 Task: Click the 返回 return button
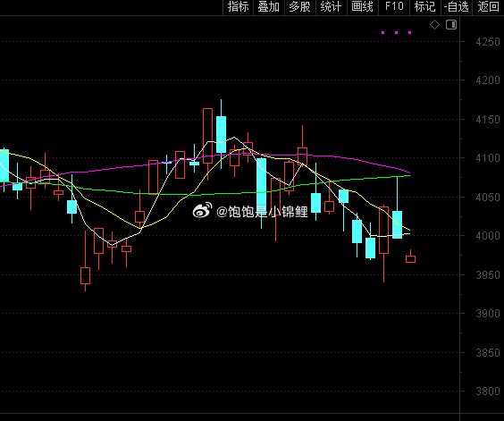(488, 7)
